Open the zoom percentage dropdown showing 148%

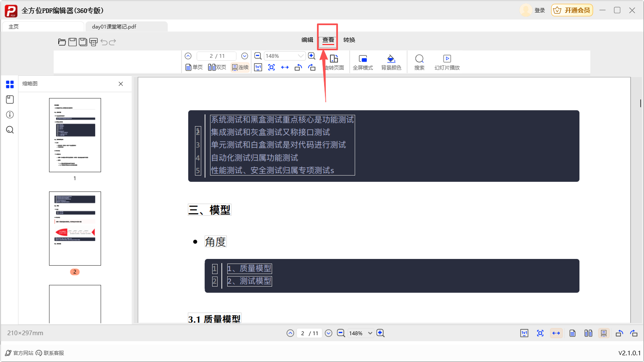(301, 56)
